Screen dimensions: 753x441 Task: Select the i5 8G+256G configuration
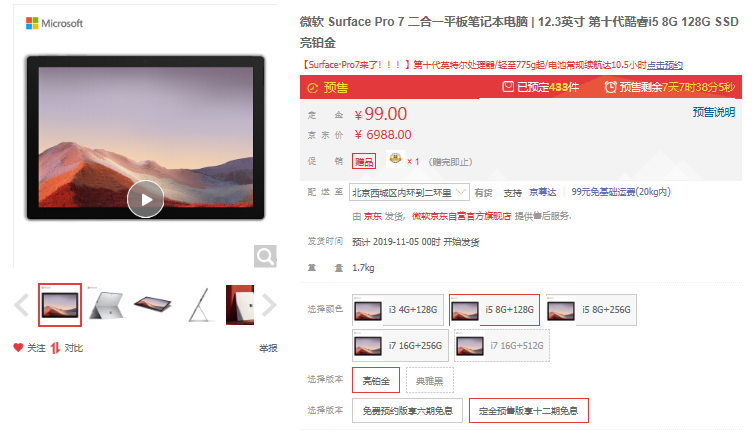[x=591, y=310]
